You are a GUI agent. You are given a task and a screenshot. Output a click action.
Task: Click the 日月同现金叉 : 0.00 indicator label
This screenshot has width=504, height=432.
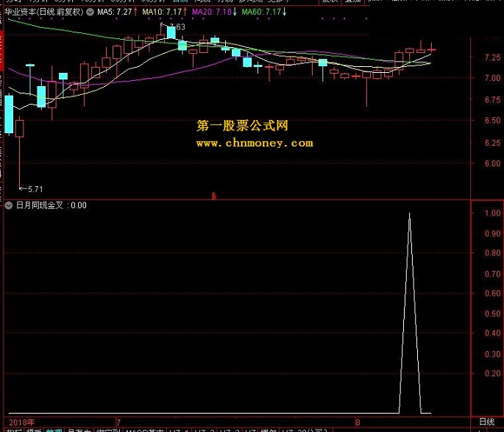point(51,205)
